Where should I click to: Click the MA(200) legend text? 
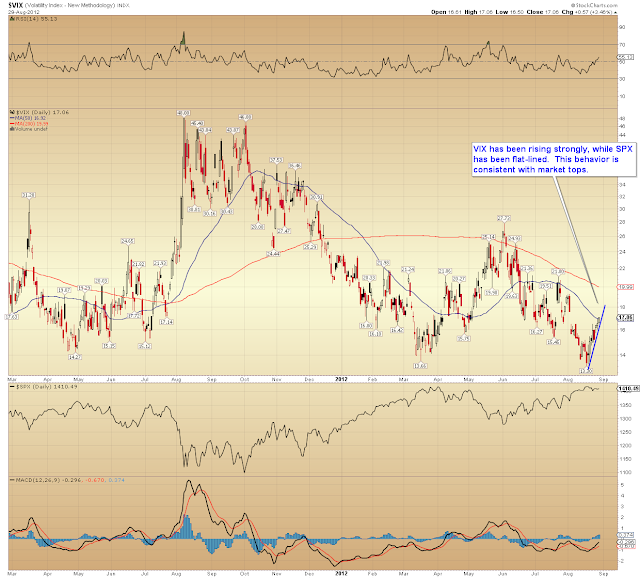tap(31, 124)
